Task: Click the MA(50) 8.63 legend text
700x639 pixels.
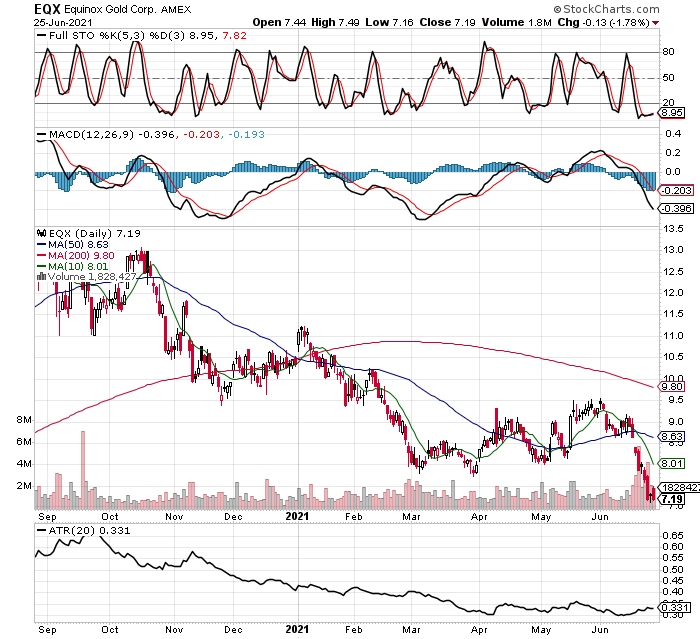Action: [78, 244]
